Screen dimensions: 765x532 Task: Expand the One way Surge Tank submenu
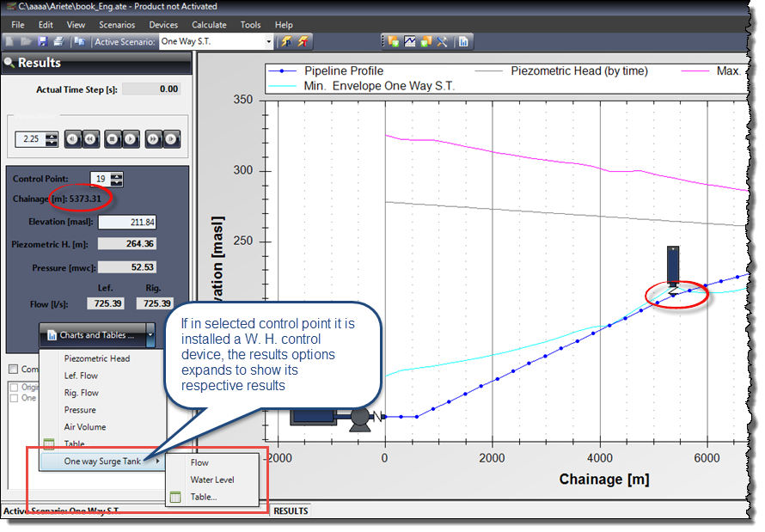(x=103, y=462)
